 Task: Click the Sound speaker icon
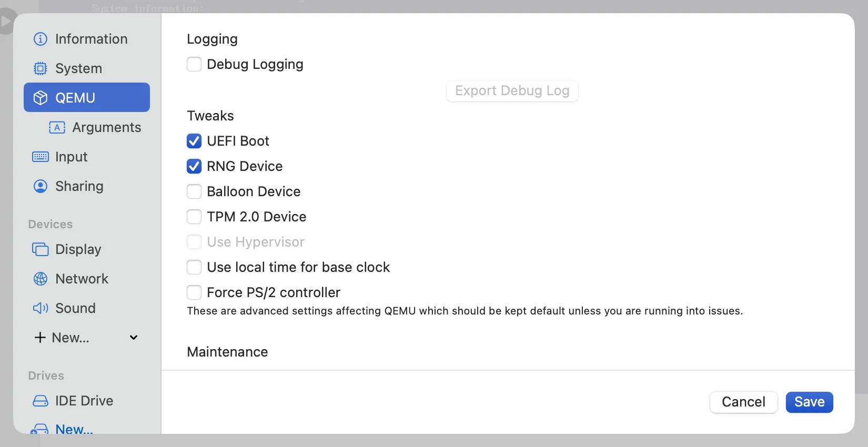(41, 308)
